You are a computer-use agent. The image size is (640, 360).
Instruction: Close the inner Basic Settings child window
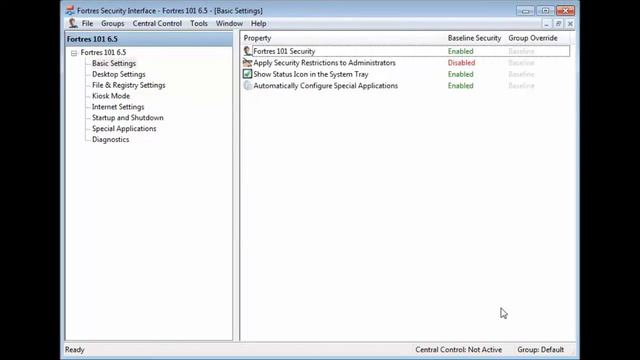[570, 24]
